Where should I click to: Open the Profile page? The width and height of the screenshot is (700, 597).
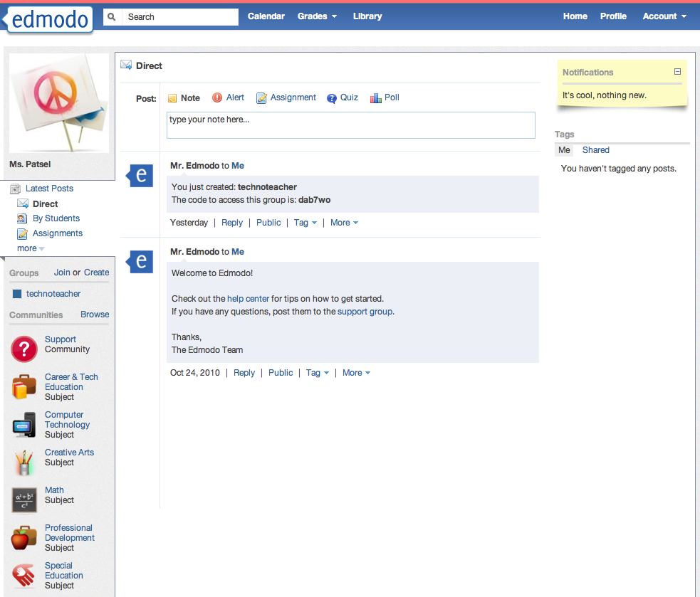tap(613, 16)
